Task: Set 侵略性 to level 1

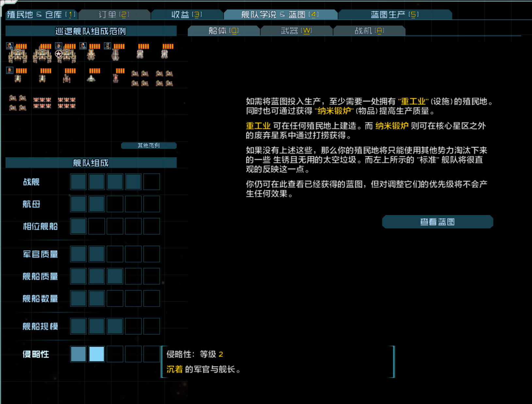Action: 78,354
